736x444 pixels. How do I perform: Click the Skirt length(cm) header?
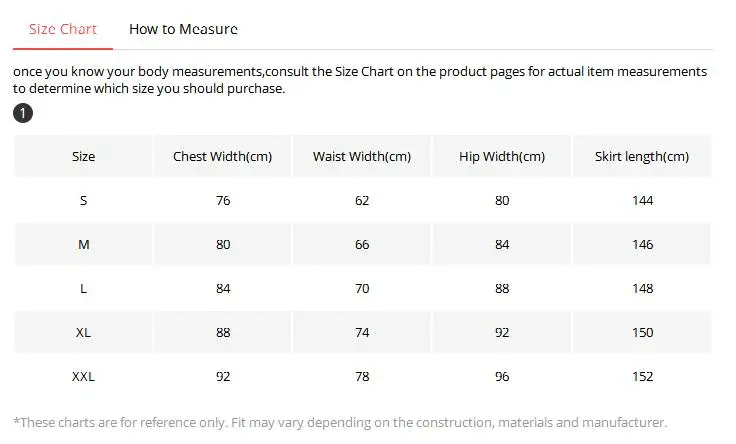[642, 157]
